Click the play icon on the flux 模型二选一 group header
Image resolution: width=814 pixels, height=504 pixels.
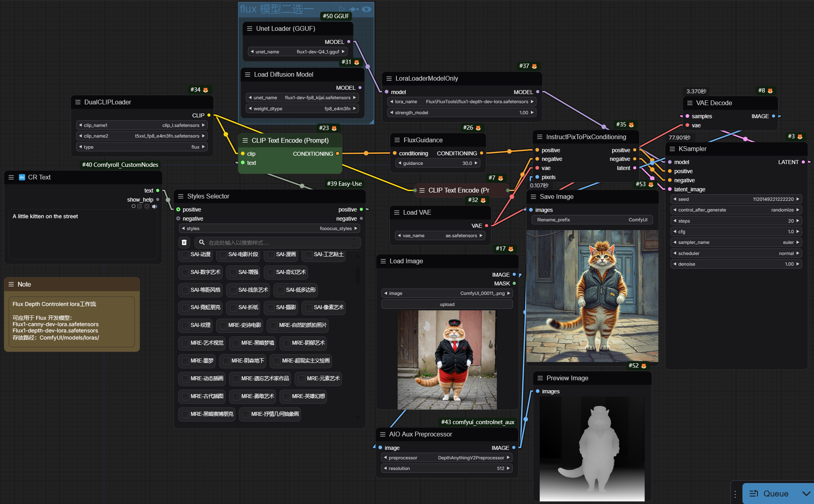point(342,9)
